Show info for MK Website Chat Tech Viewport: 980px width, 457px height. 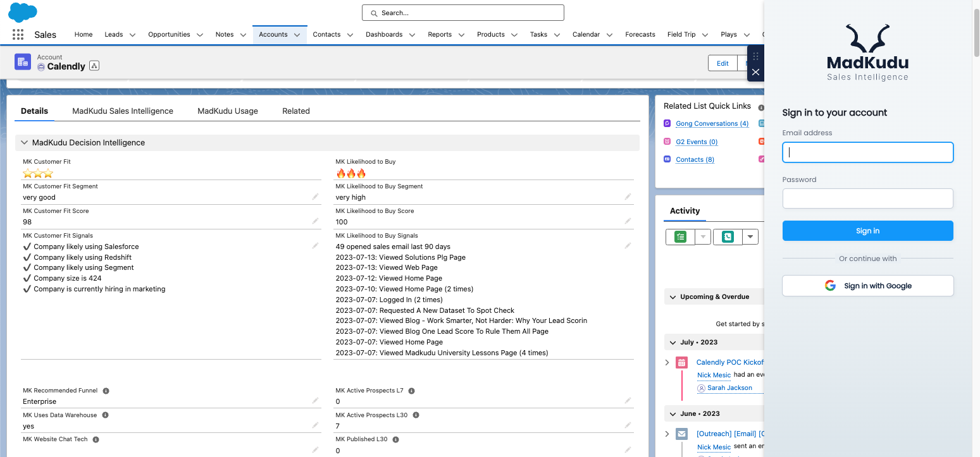click(96, 439)
